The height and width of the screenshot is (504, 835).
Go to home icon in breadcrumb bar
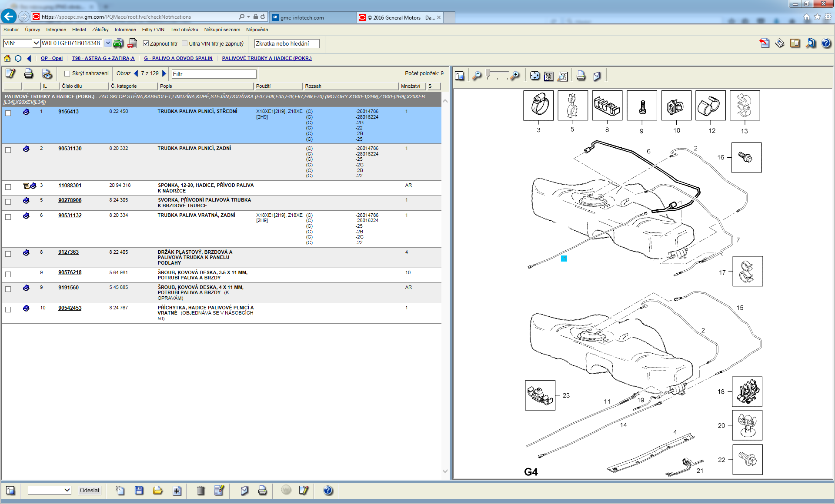[x=7, y=58]
